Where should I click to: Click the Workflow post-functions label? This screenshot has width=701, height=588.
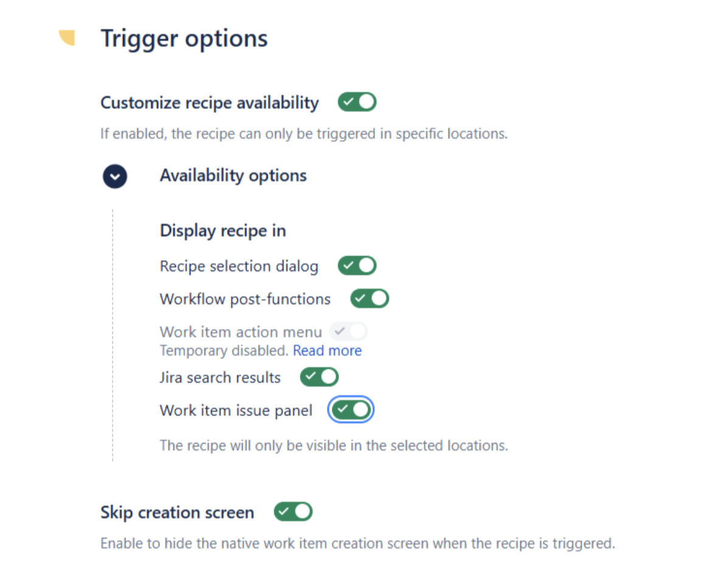pyautogui.click(x=245, y=299)
